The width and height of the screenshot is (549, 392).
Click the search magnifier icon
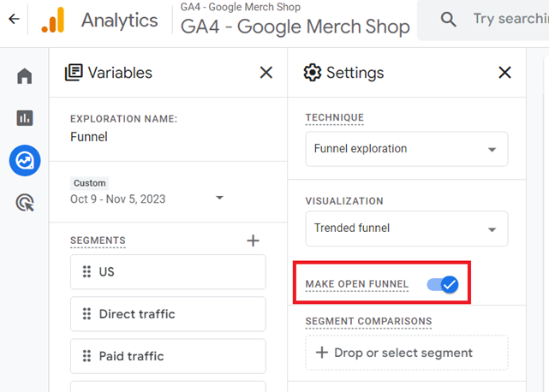pos(448,19)
